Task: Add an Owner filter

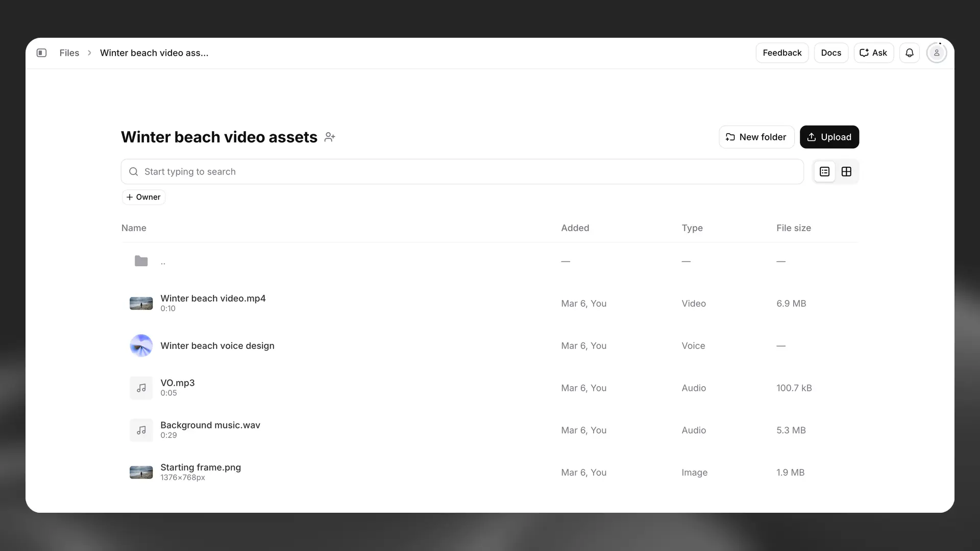Action: 143,197
